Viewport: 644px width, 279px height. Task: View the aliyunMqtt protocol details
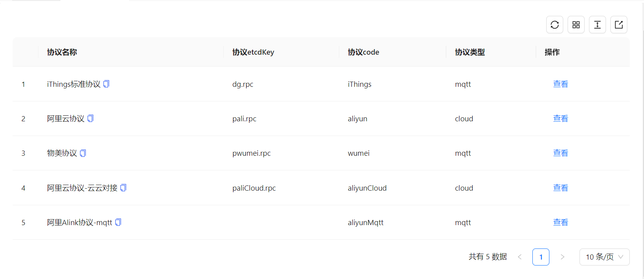pyautogui.click(x=560, y=222)
